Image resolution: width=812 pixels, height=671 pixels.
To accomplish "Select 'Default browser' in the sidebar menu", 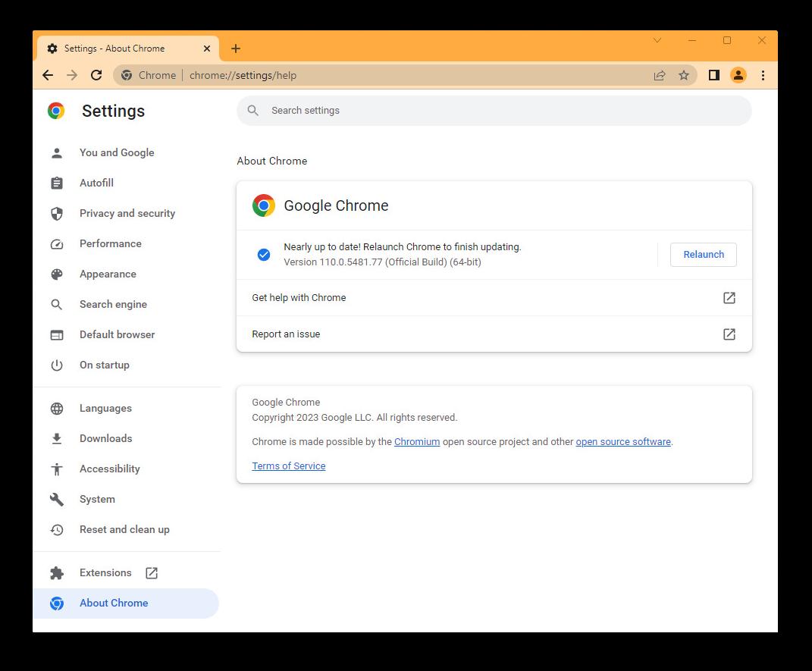I will tap(117, 334).
